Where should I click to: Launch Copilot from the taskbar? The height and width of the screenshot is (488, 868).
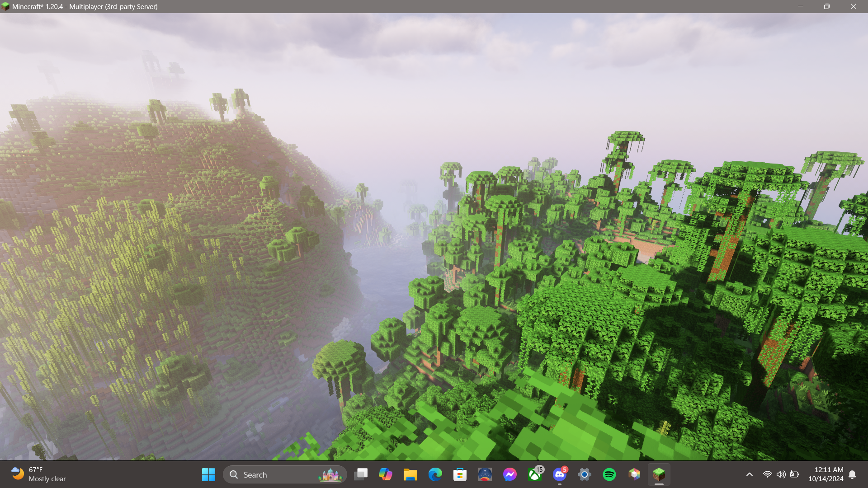386,474
